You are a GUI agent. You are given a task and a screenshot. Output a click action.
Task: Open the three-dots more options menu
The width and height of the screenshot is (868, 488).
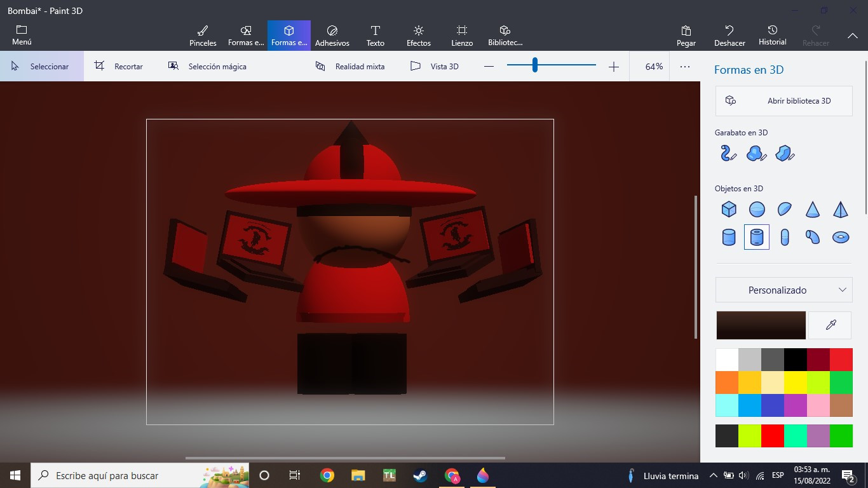(684, 66)
